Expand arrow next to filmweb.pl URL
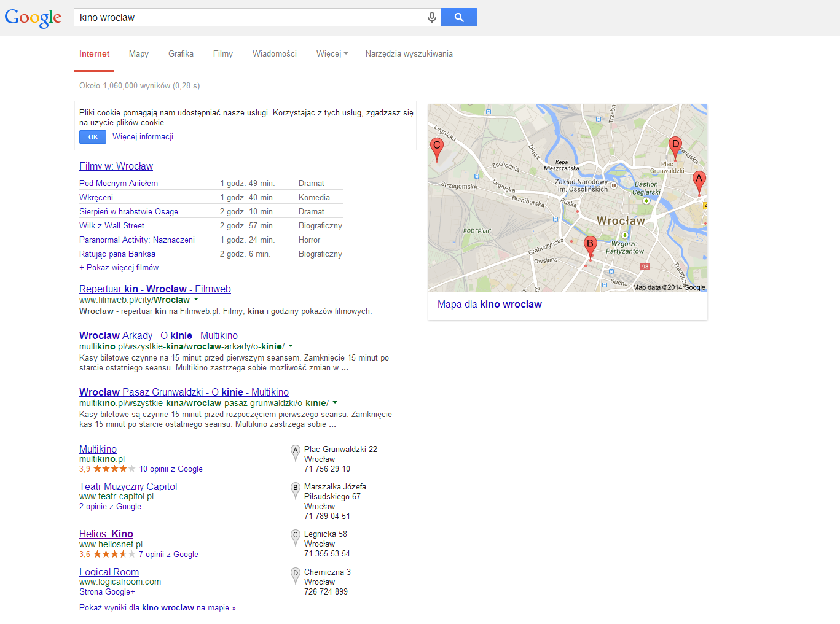The image size is (840, 624). pyautogui.click(x=196, y=300)
